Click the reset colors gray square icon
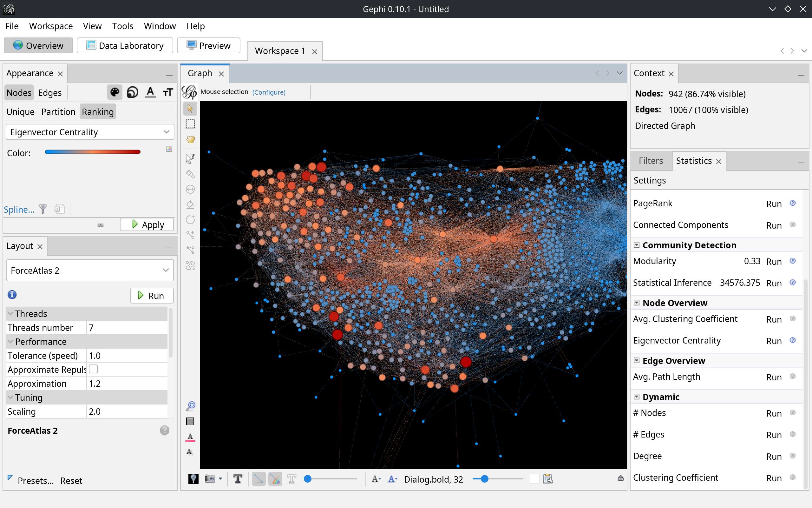Viewport: 812px width, 508px height. 190,421
